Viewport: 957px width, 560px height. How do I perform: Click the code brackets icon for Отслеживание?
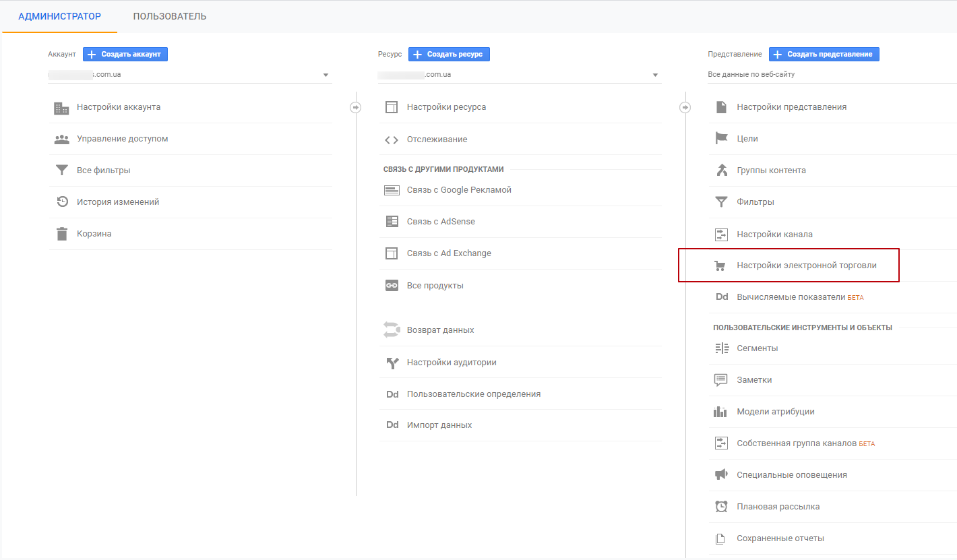point(392,140)
